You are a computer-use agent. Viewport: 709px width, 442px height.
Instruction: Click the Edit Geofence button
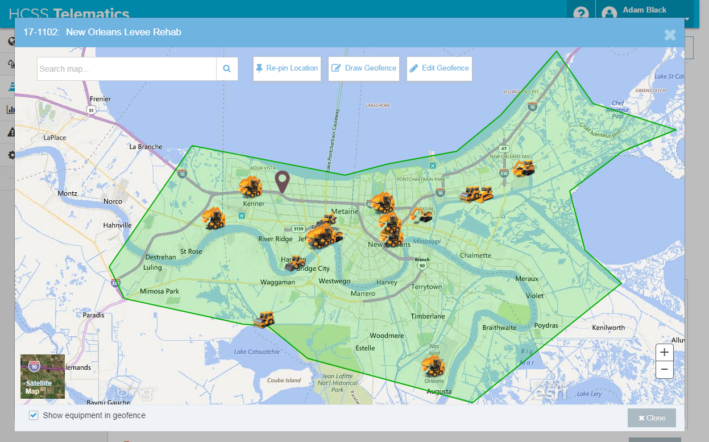[x=440, y=69]
